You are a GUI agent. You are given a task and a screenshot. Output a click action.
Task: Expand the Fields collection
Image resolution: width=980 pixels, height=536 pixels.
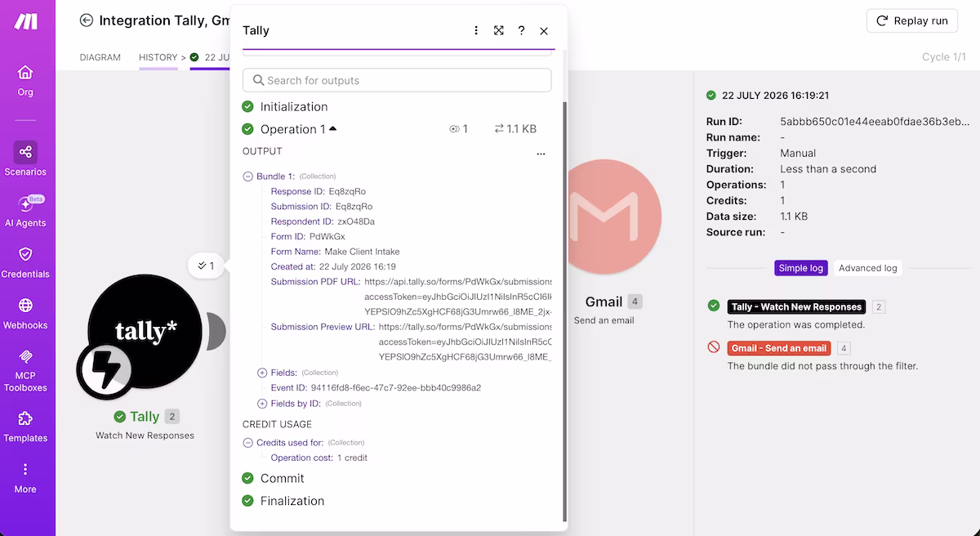coord(262,373)
